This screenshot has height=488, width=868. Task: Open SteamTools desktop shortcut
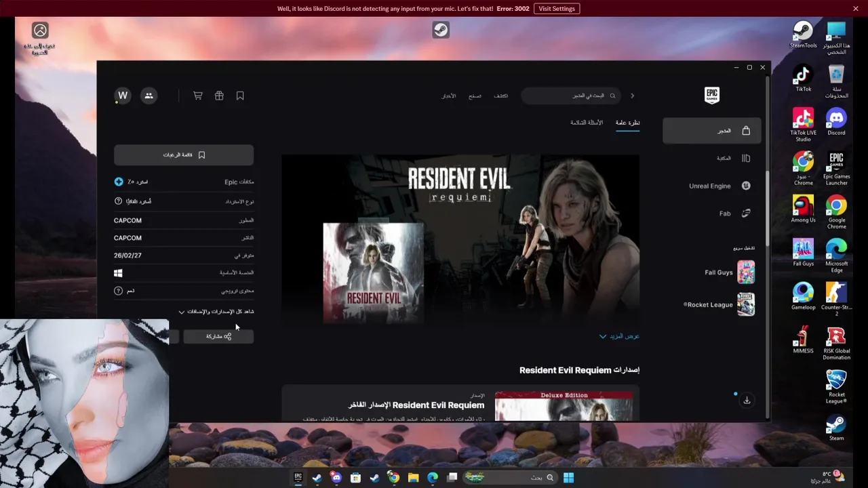(x=804, y=35)
